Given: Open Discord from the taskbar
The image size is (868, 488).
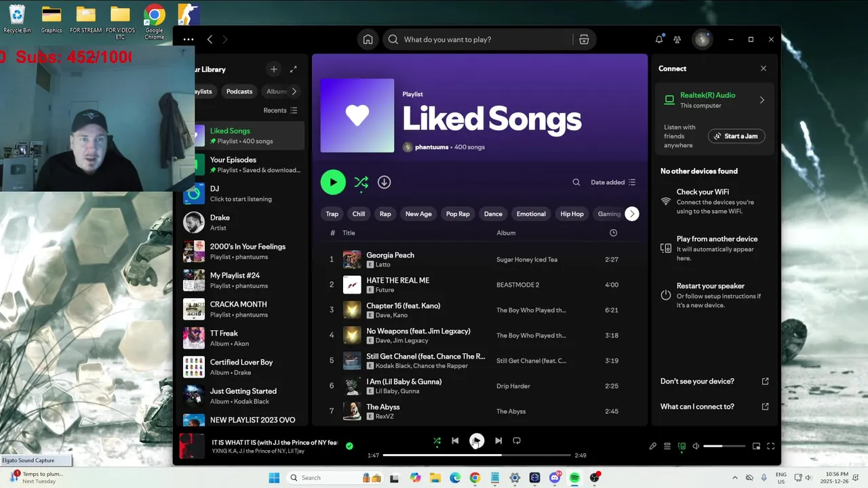Looking at the screenshot, I should [x=555, y=478].
